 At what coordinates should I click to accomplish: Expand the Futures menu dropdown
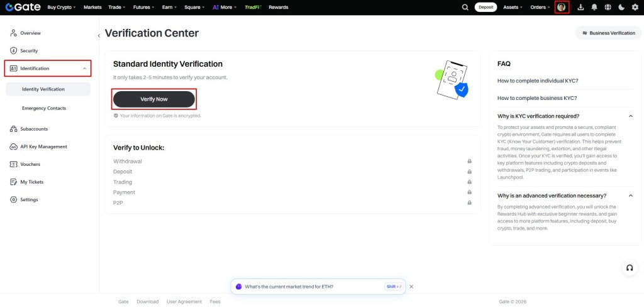144,7
